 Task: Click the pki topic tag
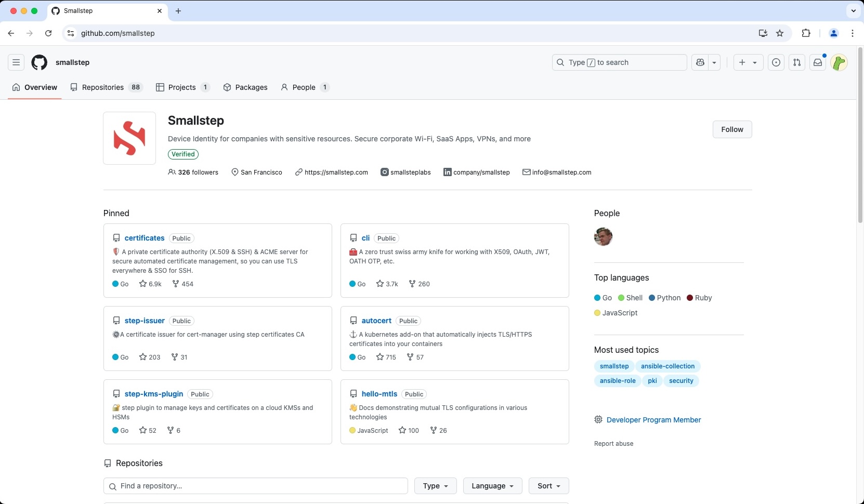[652, 381]
